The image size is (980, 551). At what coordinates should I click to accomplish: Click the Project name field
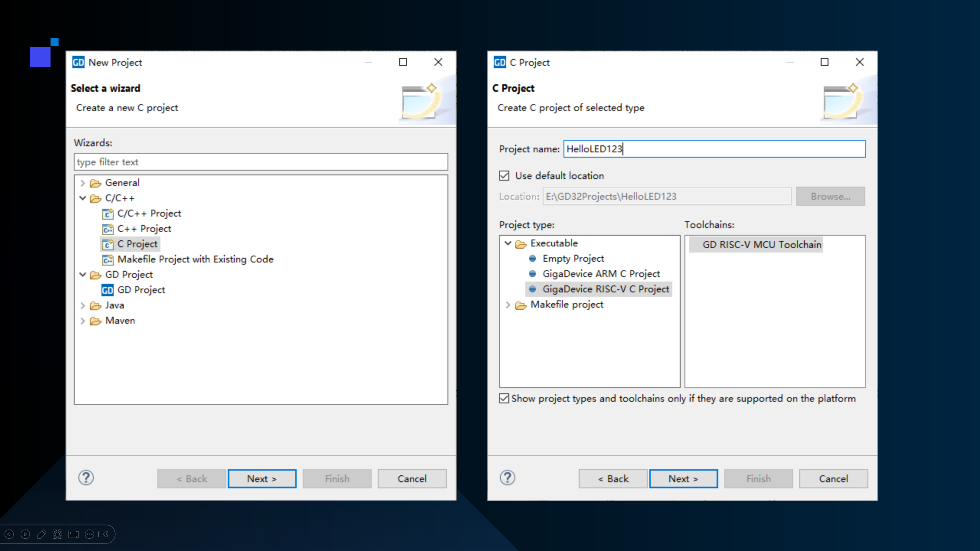click(x=714, y=149)
